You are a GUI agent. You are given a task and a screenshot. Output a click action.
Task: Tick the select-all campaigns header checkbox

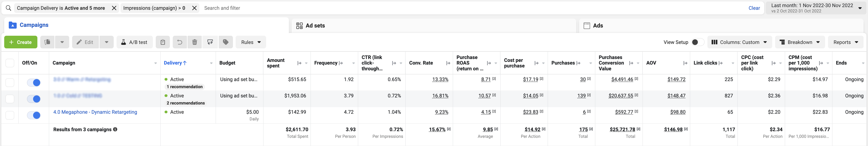click(x=10, y=63)
